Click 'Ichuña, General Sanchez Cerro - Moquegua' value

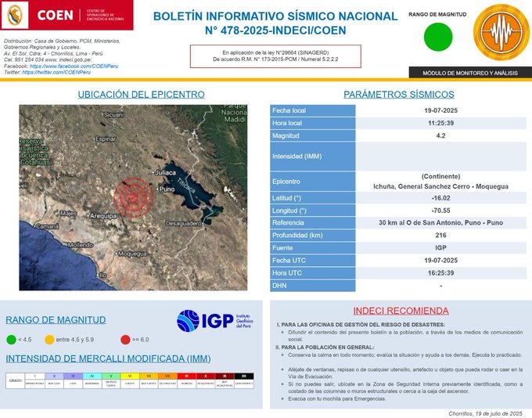coord(440,186)
